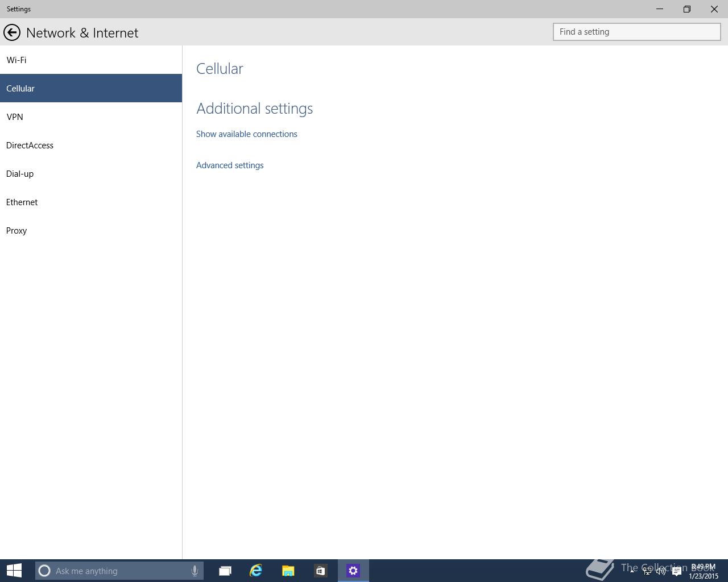Minimize the Settings window
Image resolution: width=728 pixels, height=582 pixels.
(x=660, y=9)
